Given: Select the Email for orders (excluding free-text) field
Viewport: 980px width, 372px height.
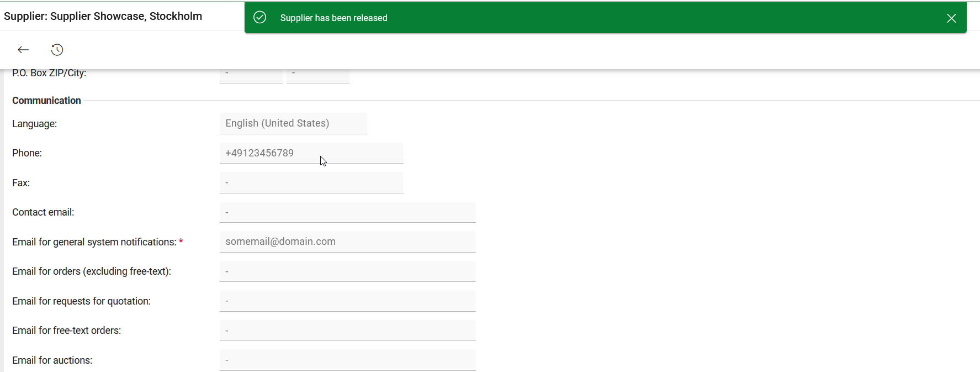Looking at the screenshot, I should point(347,271).
